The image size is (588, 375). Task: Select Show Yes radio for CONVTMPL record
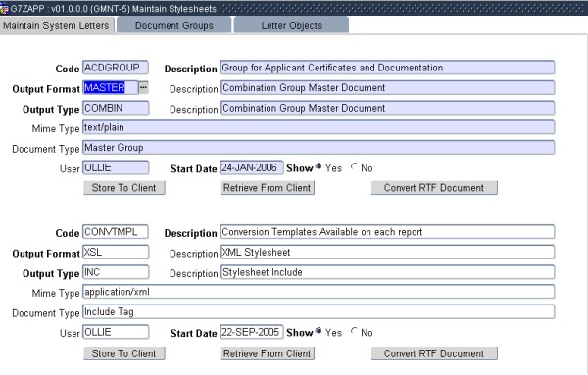pyautogui.click(x=318, y=331)
